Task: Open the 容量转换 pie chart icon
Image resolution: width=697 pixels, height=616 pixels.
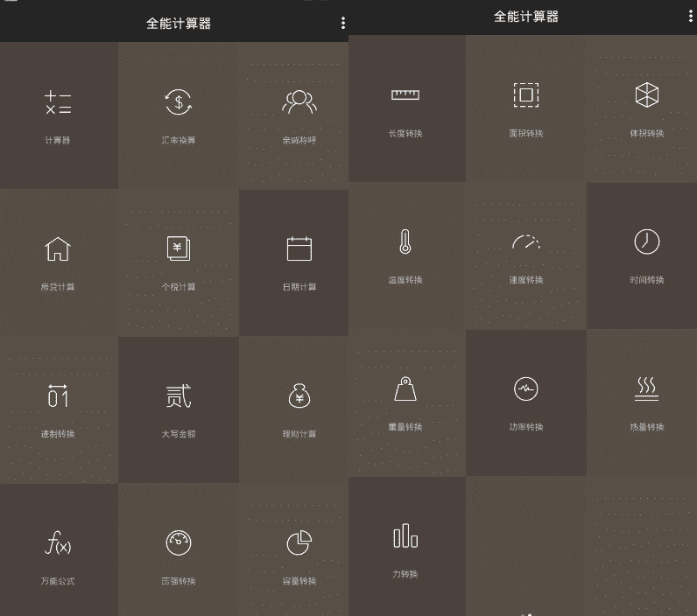Action: click(299, 542)
